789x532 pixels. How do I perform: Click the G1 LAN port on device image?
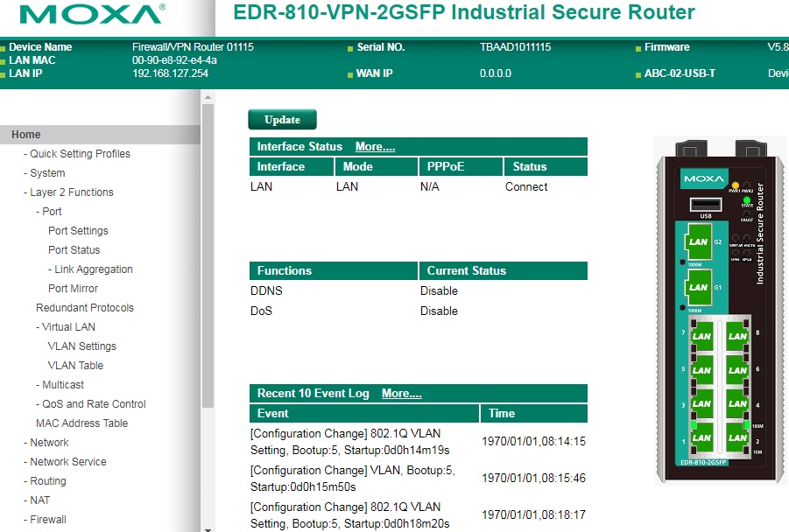click(699, 287)
